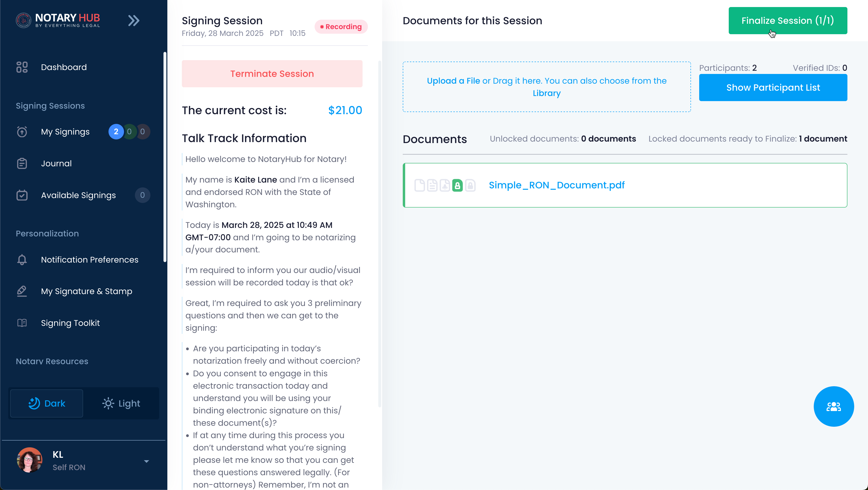
Task: Open the floating participants group icon
Action: coord(834,406)
